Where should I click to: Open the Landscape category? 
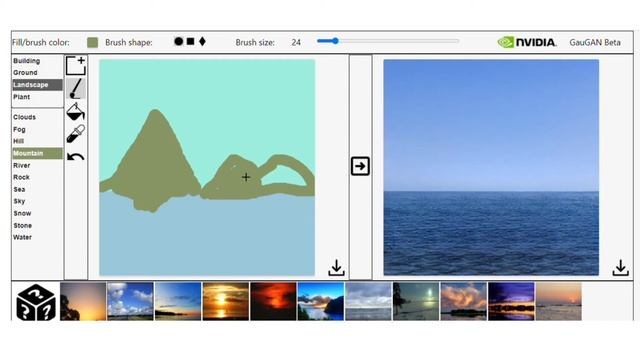[37, 85]
